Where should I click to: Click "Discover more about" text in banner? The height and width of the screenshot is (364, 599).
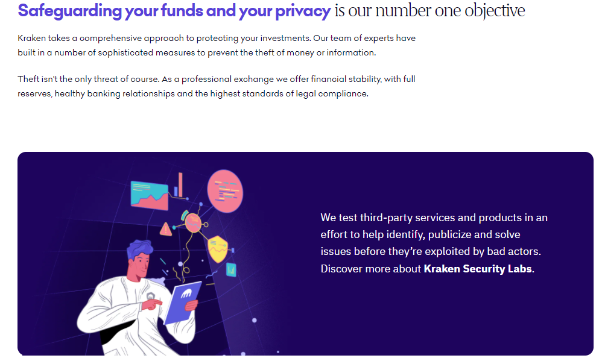(x=370, y=269)
